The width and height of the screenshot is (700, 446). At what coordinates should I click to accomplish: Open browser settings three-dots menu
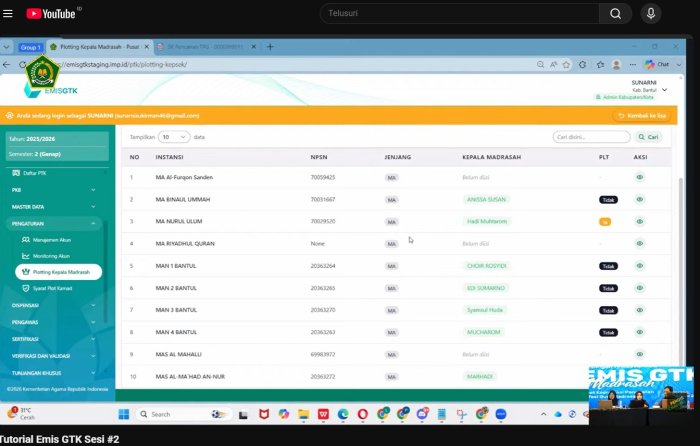click(x=633, y=65)
